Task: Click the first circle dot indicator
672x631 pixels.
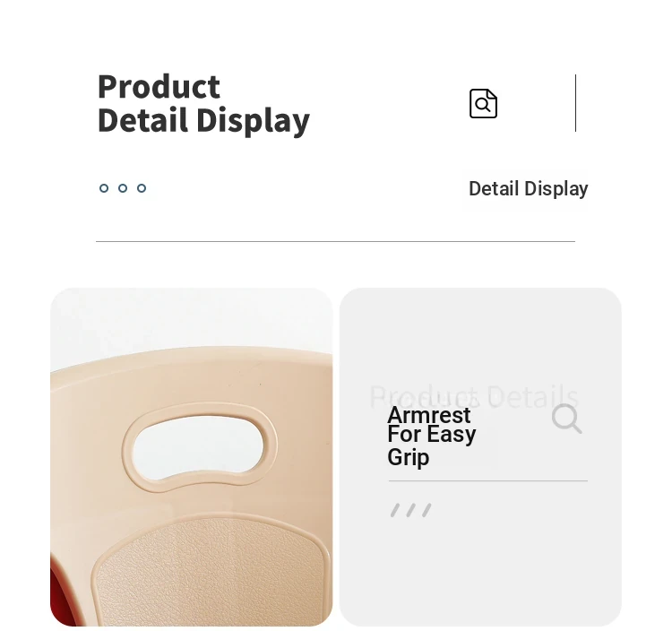Action: pyautogui.click(x=104, y=188)
